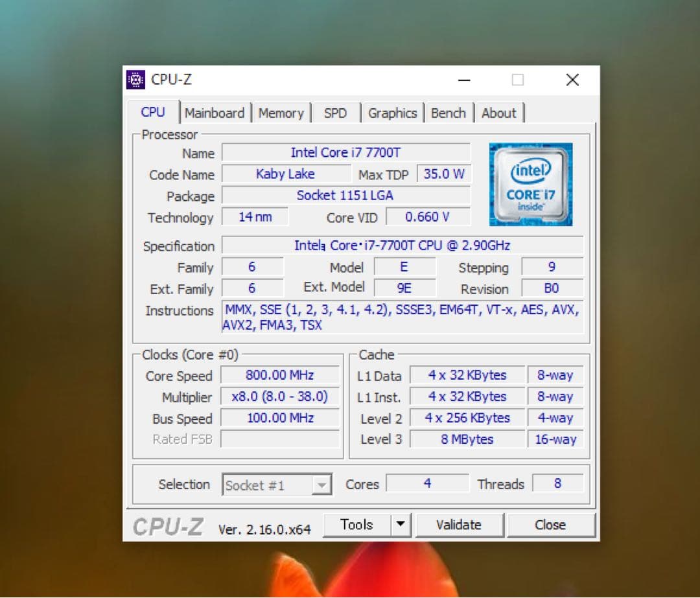The image size is (700, 598).
Task: Open the Socket #1 selection dropdown
Action: (277, 485)
